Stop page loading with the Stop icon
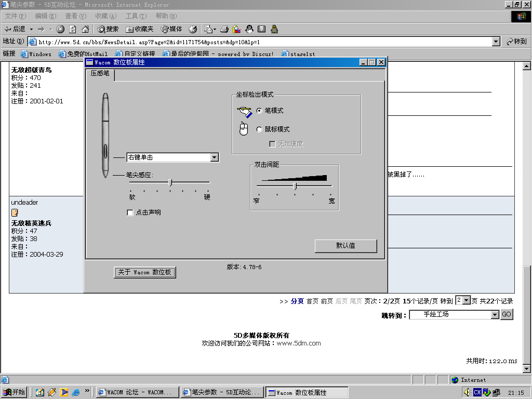This screenshot has height=399, width=532. pos(60,29)
